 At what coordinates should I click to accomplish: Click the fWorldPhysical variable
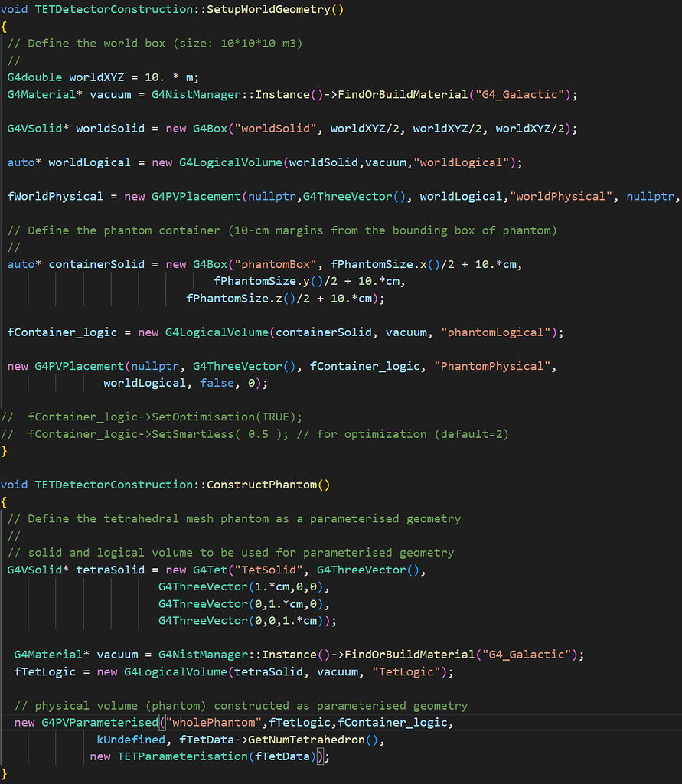pyautogui.click(x=55, y=196)
